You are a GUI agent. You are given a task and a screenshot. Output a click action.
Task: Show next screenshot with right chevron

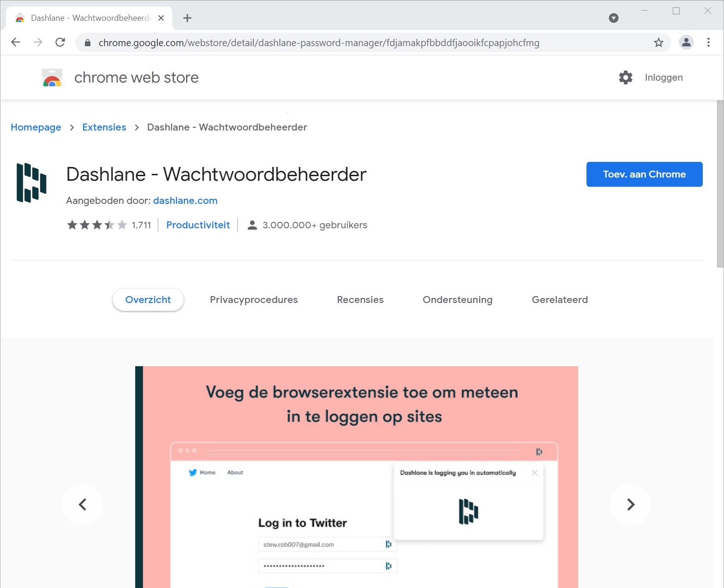pyautogui.click(x=631, y=505)
